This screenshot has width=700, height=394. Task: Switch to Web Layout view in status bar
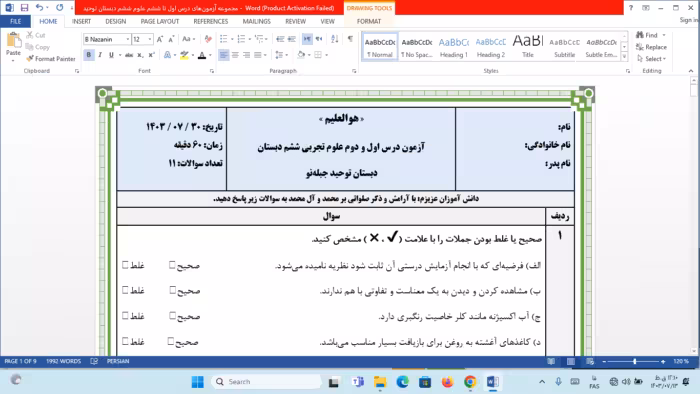click(590, 361)
